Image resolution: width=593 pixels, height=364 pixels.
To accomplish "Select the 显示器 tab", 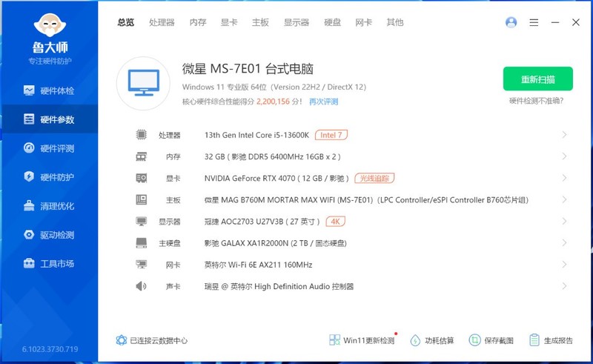I will (296, 22).
